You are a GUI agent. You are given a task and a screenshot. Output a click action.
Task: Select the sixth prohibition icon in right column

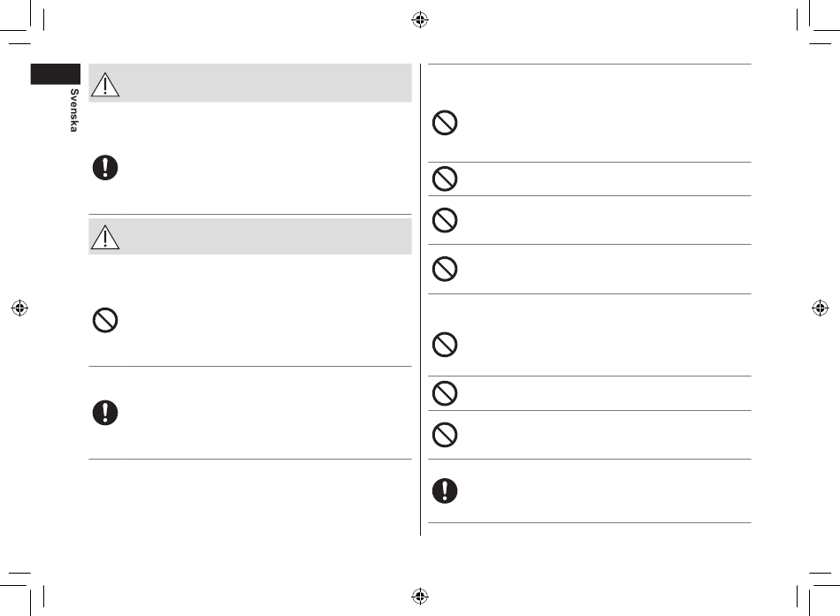445,393
